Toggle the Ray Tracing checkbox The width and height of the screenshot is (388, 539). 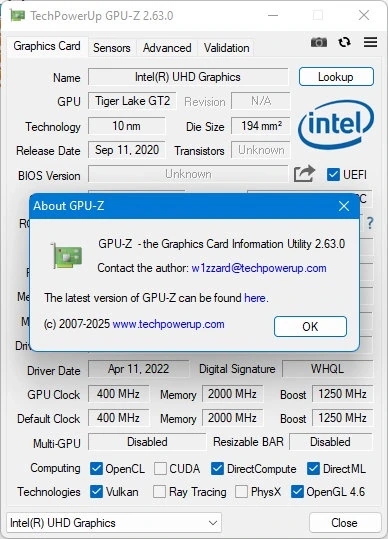pos(159,492)
